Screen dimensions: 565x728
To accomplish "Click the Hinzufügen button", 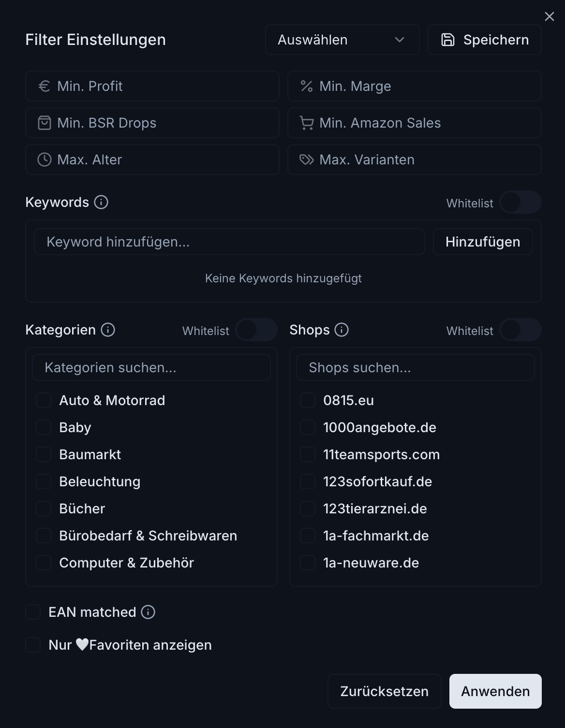I will coord(482,242).
